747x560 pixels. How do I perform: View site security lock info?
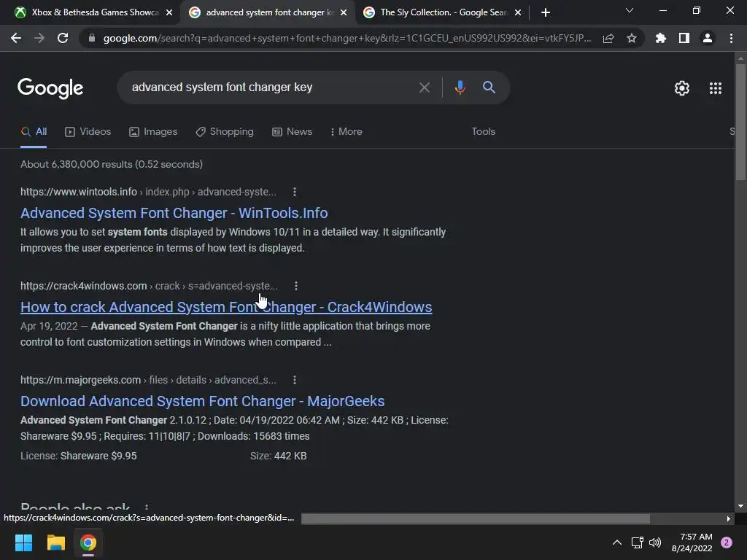[x=92, y=38]
